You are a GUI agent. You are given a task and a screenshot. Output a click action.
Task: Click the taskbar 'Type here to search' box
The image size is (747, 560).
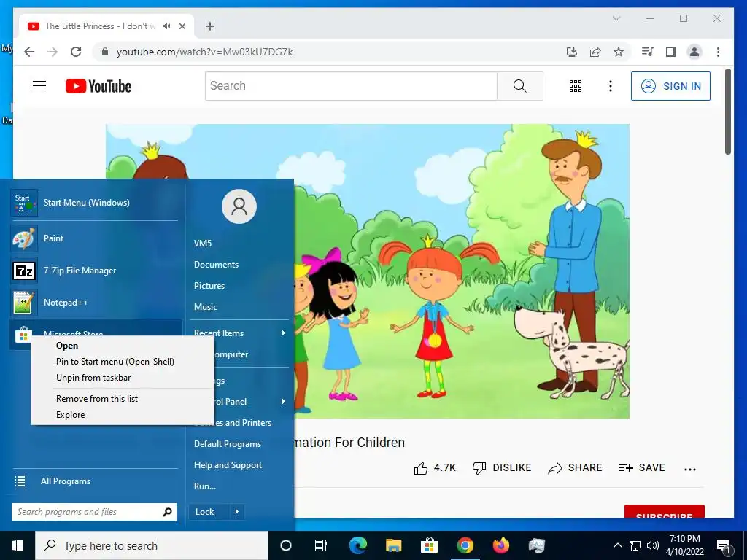[x=152, y=545]
